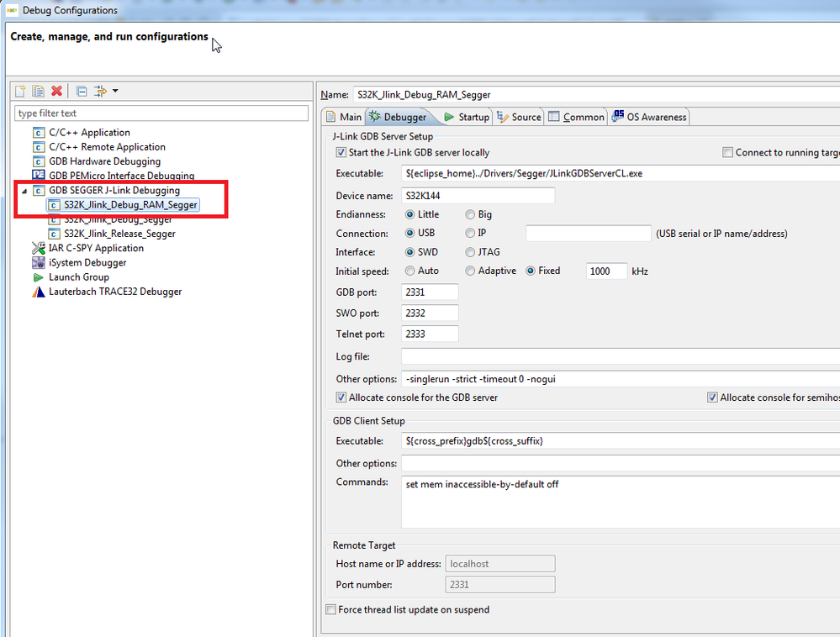Click the Lauterbach TRACE32 icon

pyautogui.click(x=38, y=292)
